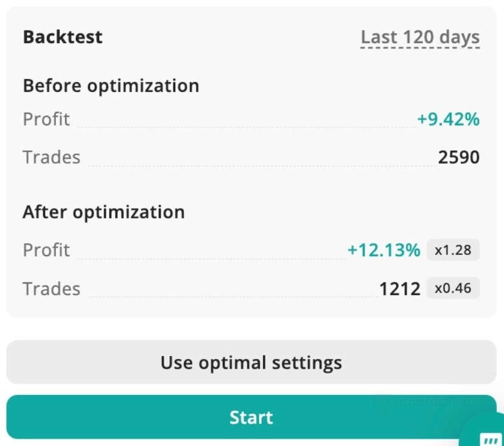
Task: Open the Last 120 days period selector
Action: point(420,37)
